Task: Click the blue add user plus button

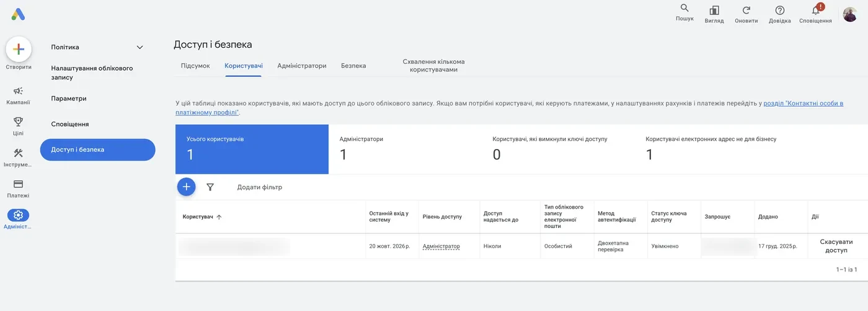Action: (x=186, y=187)
